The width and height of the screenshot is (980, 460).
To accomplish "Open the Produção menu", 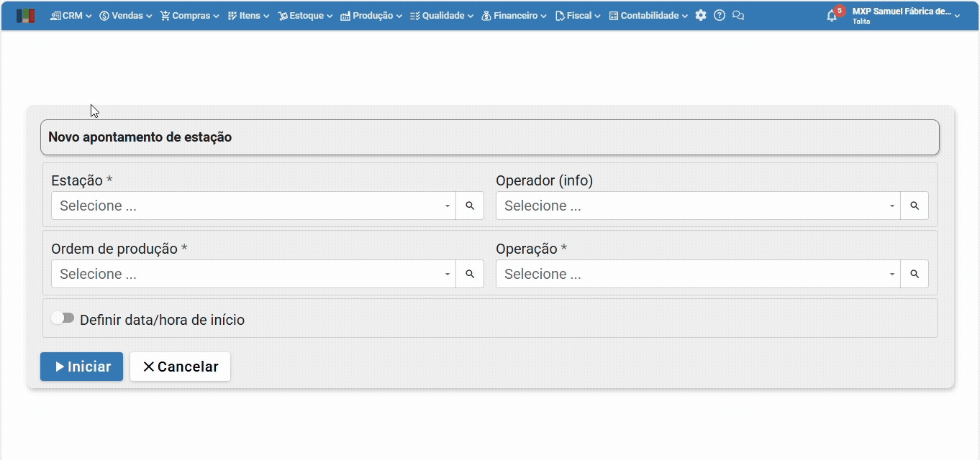I will (371, 15).
